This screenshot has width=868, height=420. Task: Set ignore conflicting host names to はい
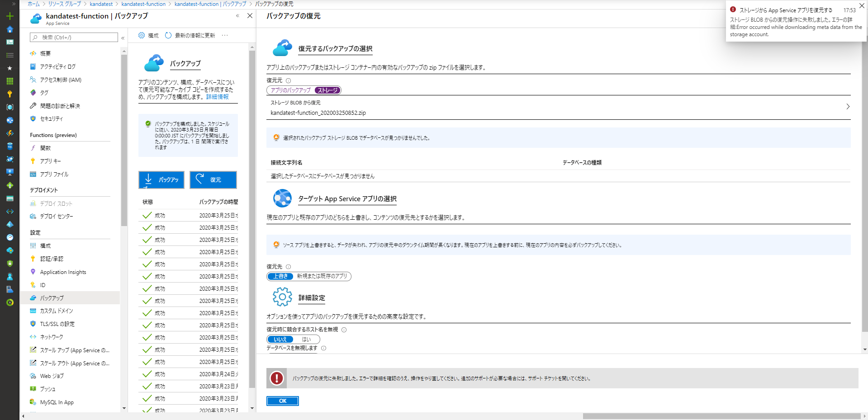pos(306,340)
